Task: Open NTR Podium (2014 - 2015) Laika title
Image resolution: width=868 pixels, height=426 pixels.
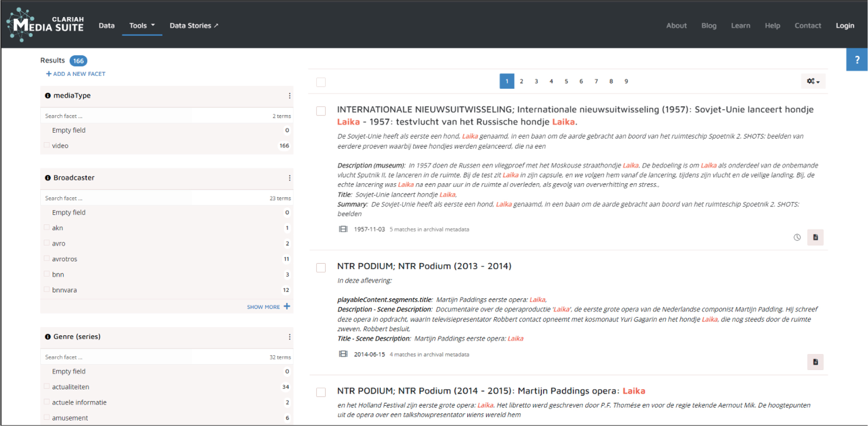Action: (491, 391)
